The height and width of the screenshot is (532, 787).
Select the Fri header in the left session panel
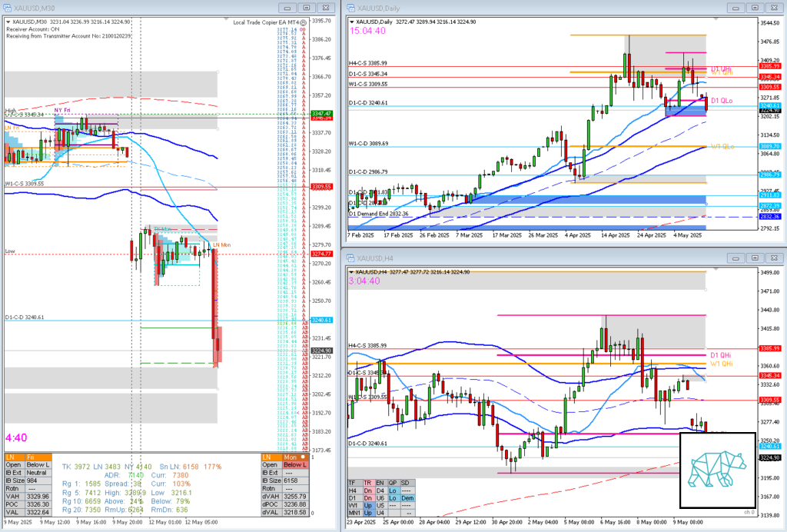point(38,457)
